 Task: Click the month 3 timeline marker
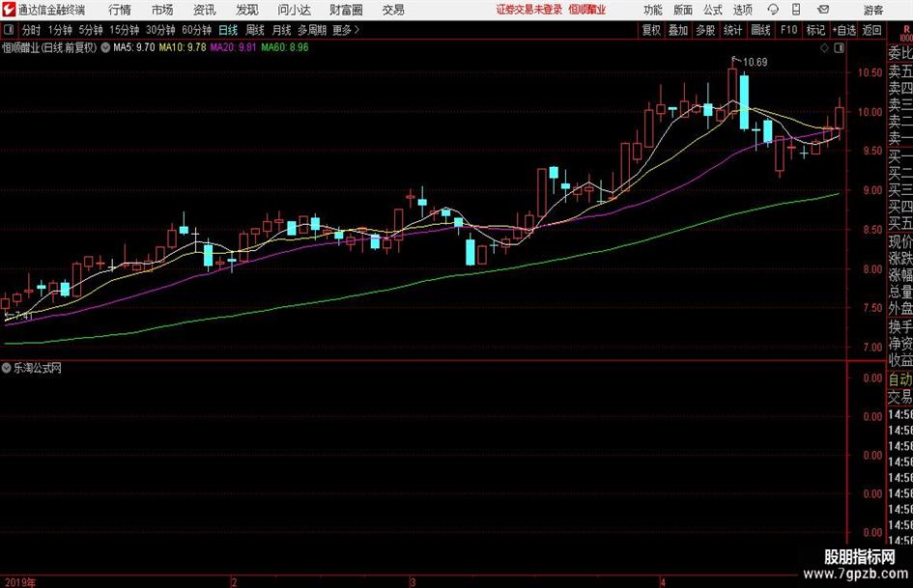[413, 582]
